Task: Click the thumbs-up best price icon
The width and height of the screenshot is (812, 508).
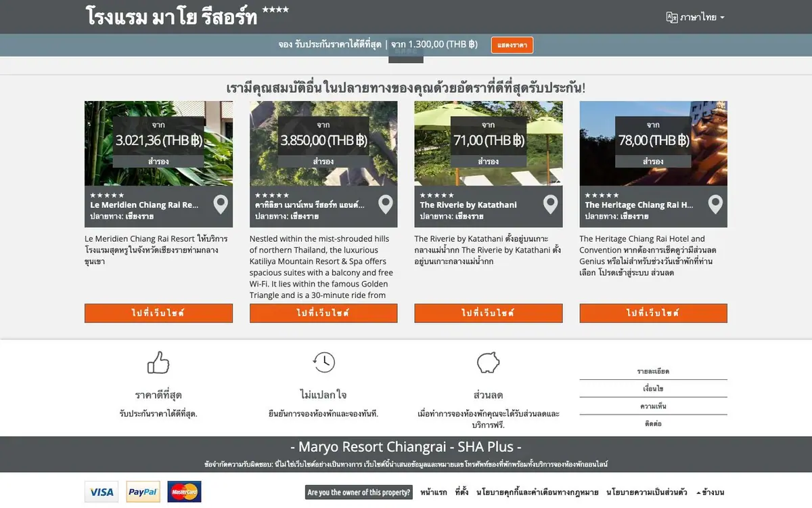Action: 158,362
